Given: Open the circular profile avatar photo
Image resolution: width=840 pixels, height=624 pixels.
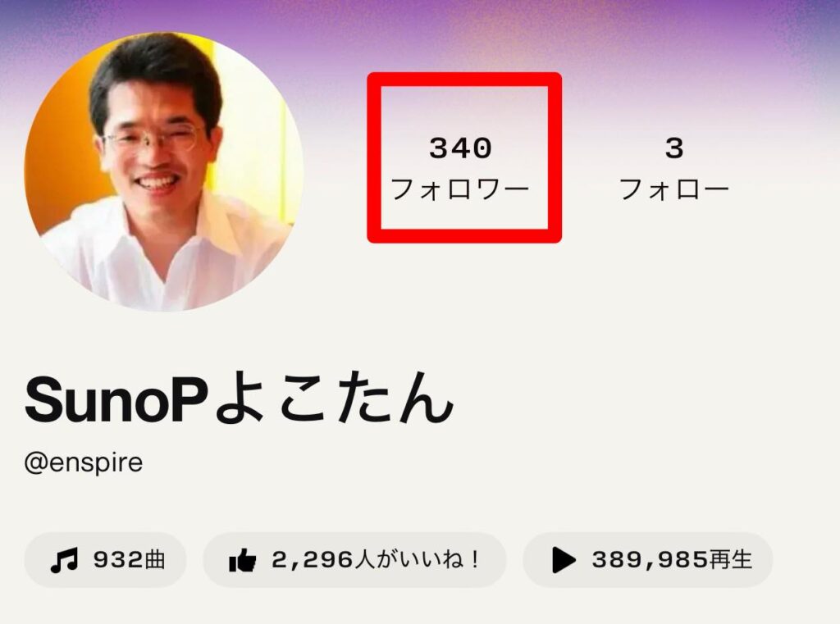Looking at the screenshot, I should tap(164, 171).
